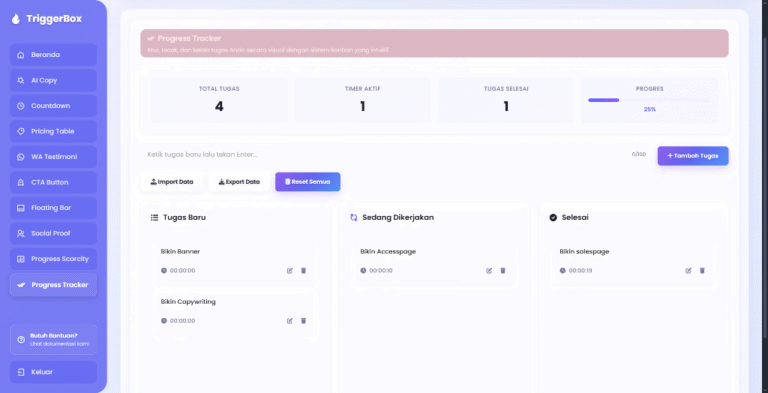This screenshot has width=768, height=393.
Task: Remove the Bikin Accesspage task
Action: [x=503, y=270]
